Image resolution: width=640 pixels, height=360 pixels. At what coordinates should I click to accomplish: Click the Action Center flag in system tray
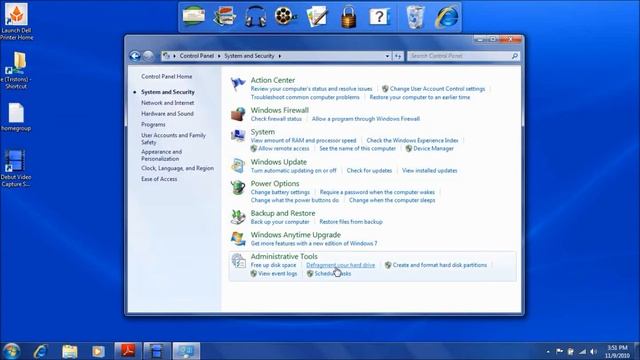(x=559, y=351)
